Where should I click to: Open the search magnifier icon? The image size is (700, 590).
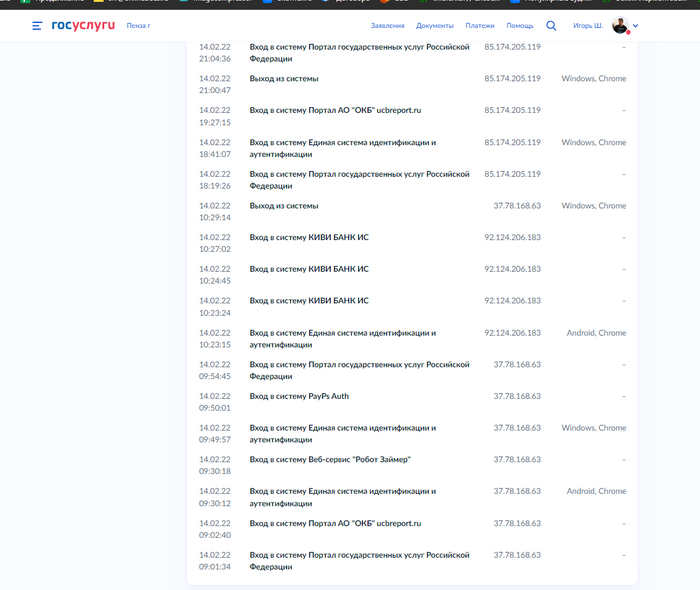coord(551,26)
